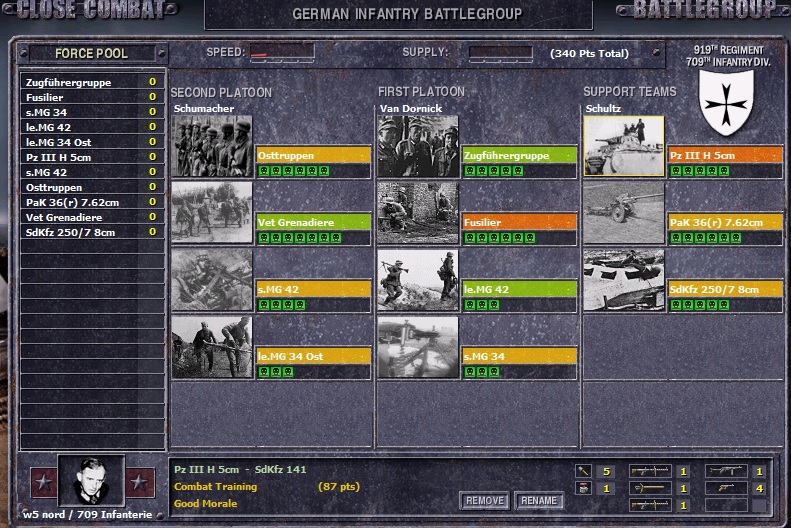
Task: Select the tank cannon weapon icon
Action: click(650, 488)
